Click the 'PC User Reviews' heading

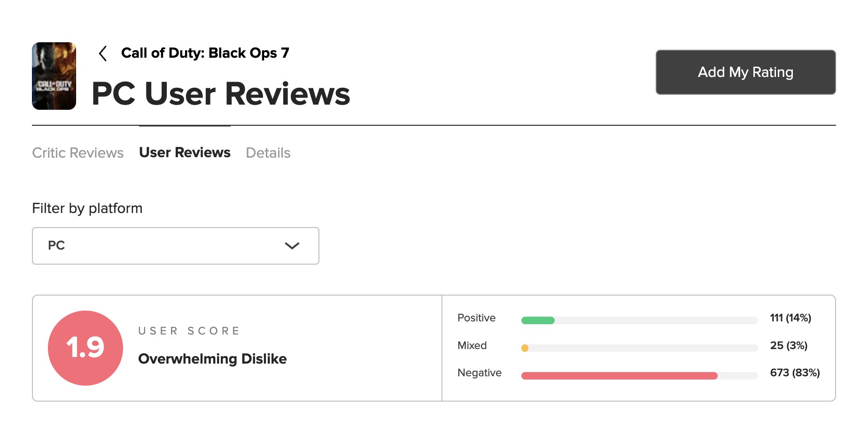pos(221,93)
